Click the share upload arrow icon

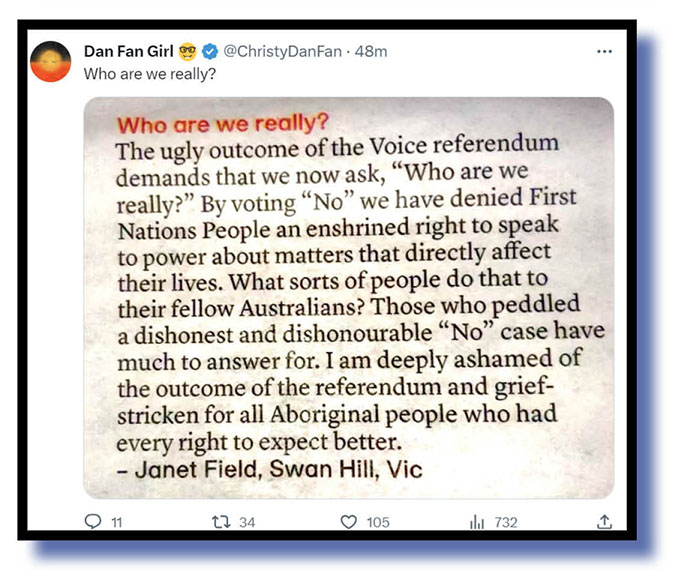[x=604, y=521]
